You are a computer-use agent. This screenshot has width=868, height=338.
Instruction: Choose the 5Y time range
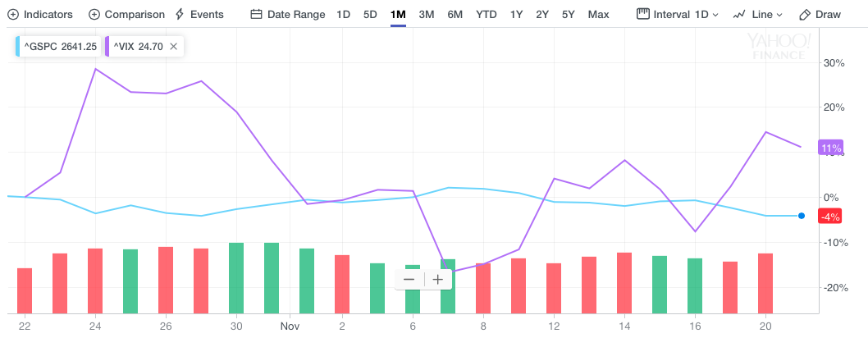coord(569,15)
